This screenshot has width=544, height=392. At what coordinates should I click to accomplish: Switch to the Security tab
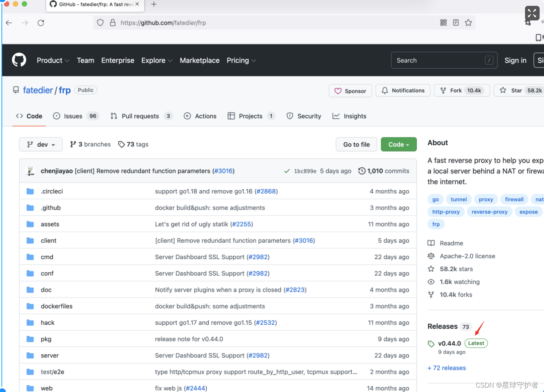(x=304, y=116)
